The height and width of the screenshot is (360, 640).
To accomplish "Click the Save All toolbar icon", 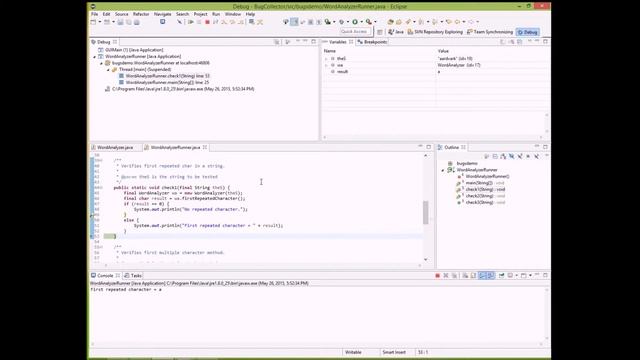I will coord(129,22).
